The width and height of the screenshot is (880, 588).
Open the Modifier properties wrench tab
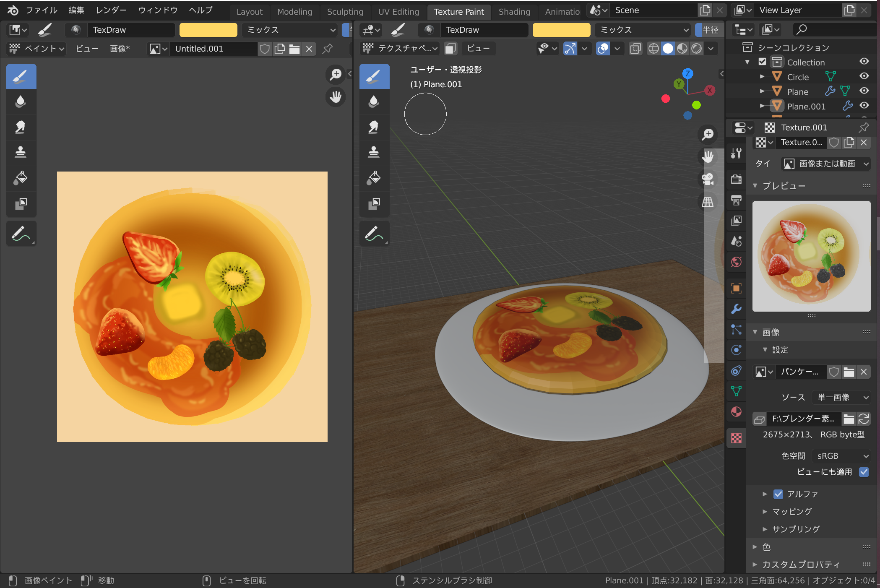(736, 309)
